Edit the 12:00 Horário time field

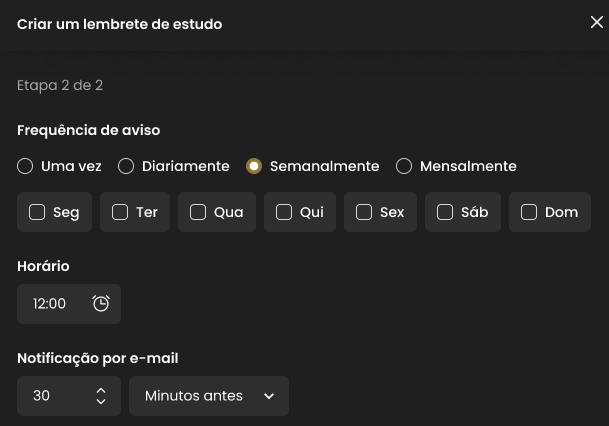[x=69, y=304]
